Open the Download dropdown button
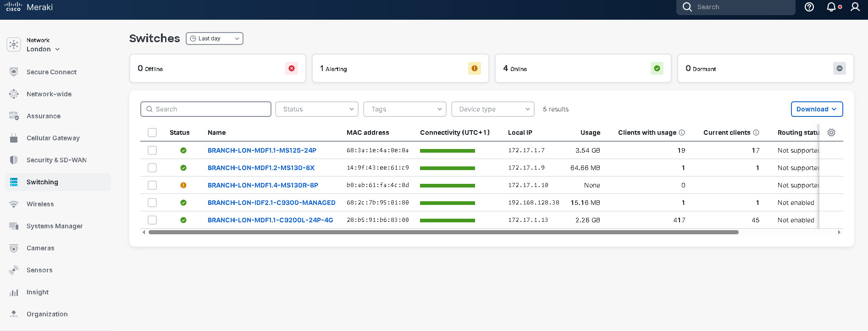 pos(817,109)
